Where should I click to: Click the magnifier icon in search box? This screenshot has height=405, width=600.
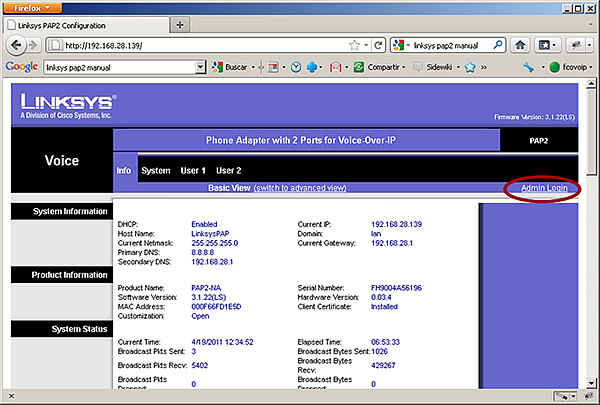[x=497, y=45]
